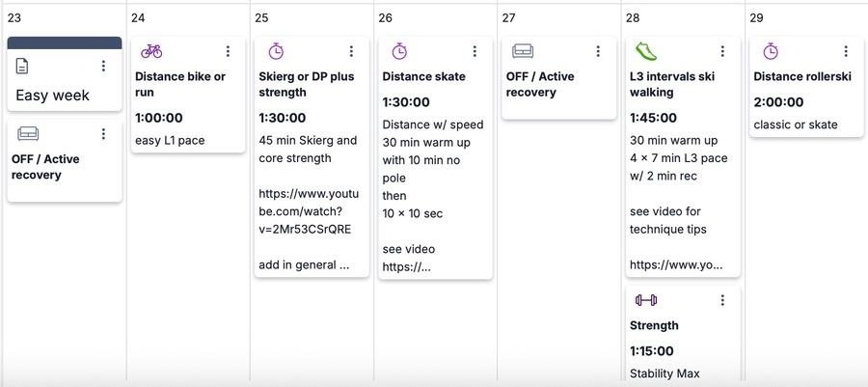Open day 27 OFF / Active recovery card
Image resolution: width=868 pixels, height=387 pixels.
(x=559, y=77)
